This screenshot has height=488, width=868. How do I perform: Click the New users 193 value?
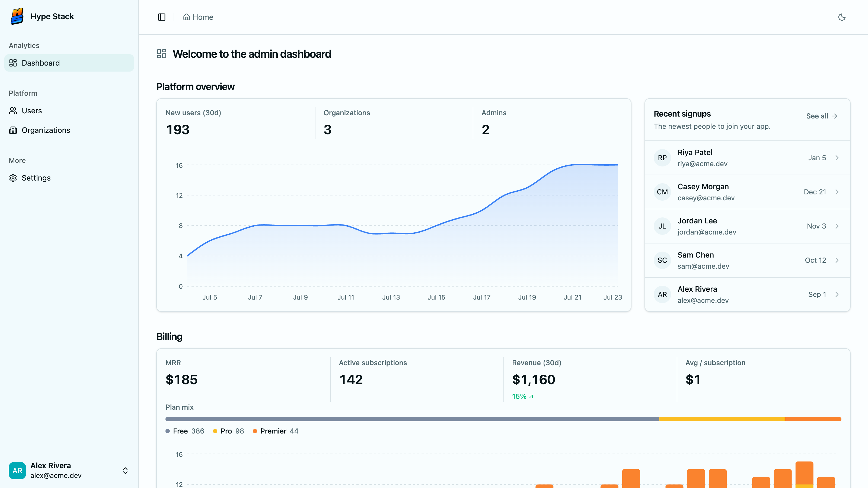178,130
